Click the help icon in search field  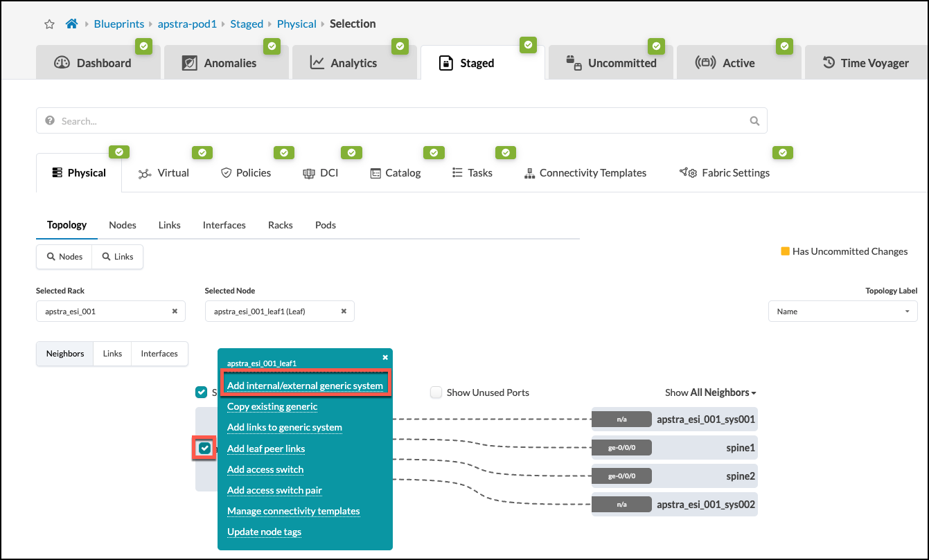pyautogui.click(x=50, y=121)
